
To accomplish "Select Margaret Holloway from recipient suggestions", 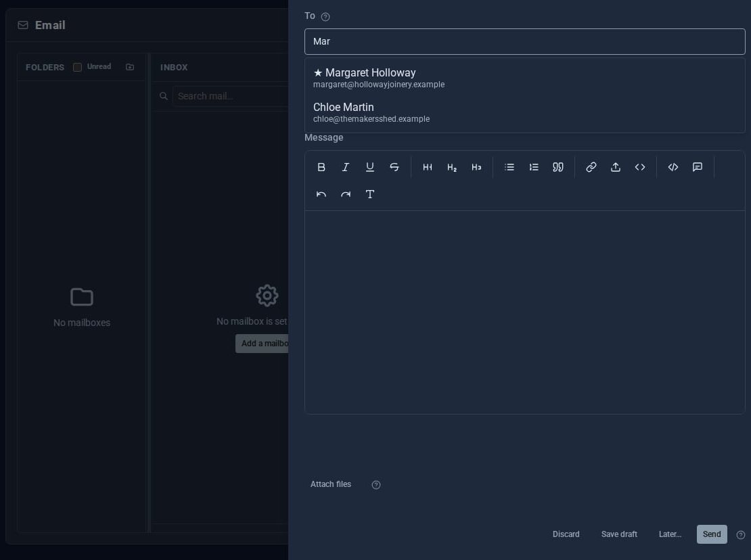I will [524, 78].
